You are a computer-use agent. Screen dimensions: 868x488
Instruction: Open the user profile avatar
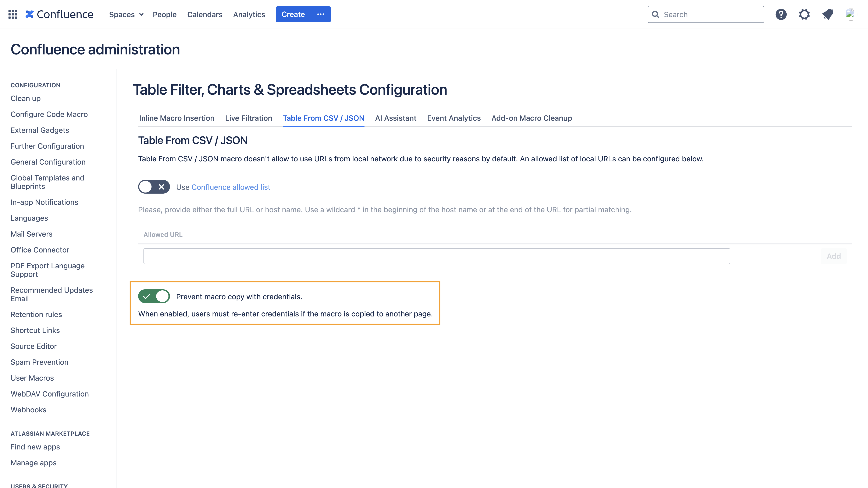(x=850, y=14)
